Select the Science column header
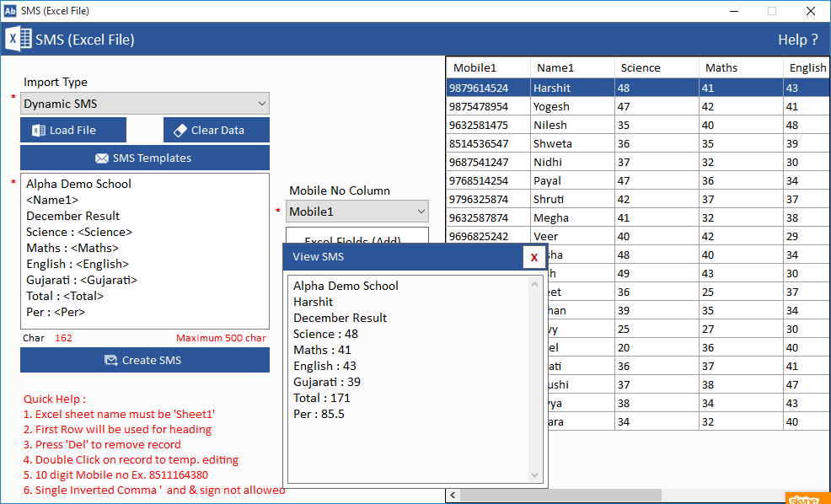This screenshot has height=504, width=831. pyautogui.click(x=656, y=68)
